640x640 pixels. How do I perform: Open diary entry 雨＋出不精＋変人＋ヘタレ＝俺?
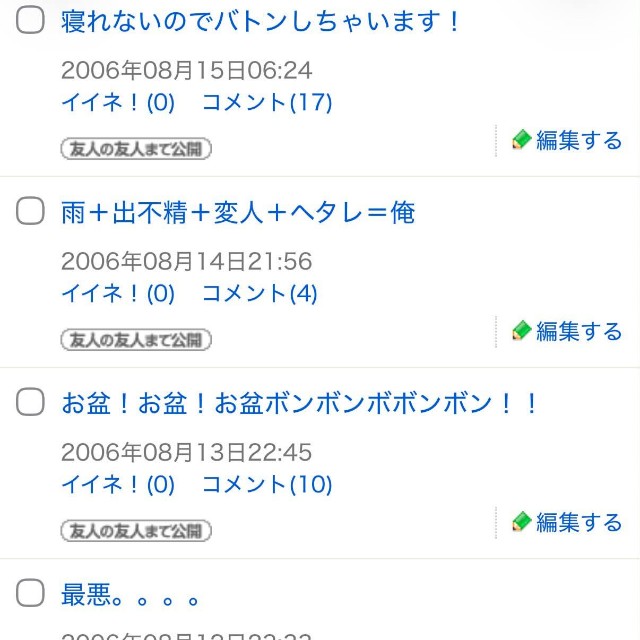(x=238, y=213)
